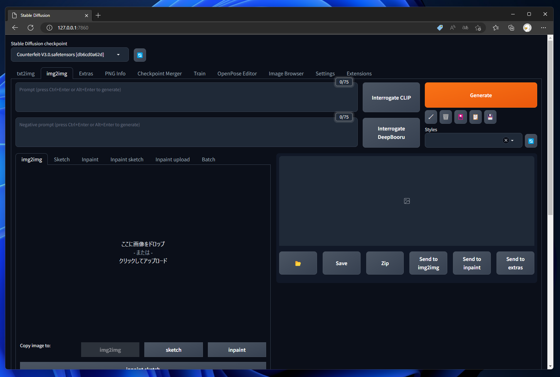The width and height of the screenshot is (560, 377).
Task: Save style using the floppy disk icon
Action: (x=490, y=117)
